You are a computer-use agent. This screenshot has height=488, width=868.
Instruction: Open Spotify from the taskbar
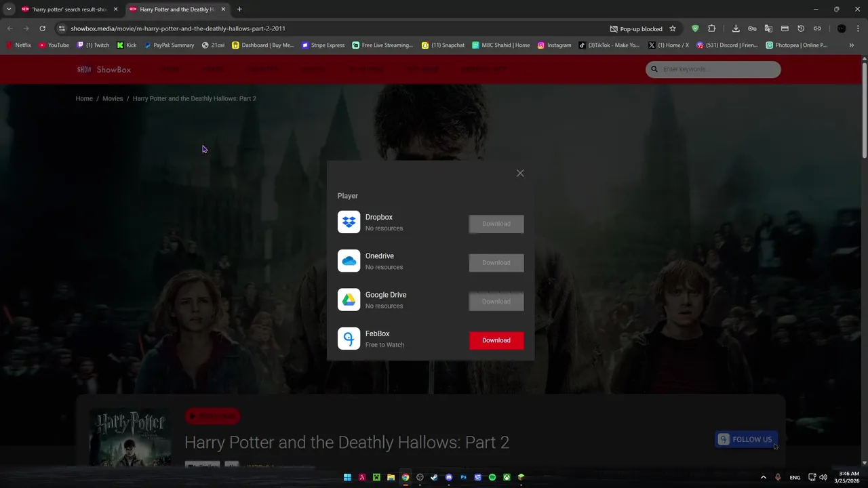pyautogui.click(x=492, y=477)
